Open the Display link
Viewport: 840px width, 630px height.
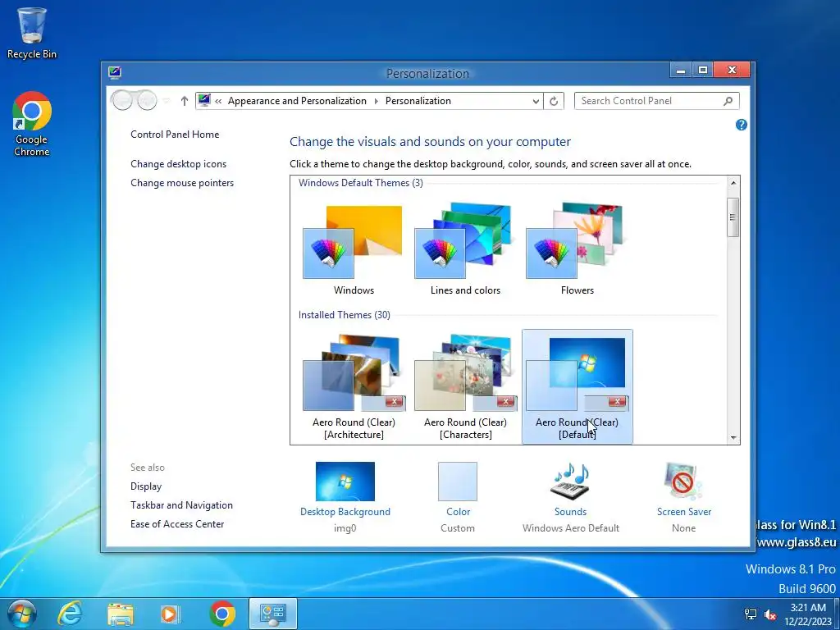[x=146, y=486]
